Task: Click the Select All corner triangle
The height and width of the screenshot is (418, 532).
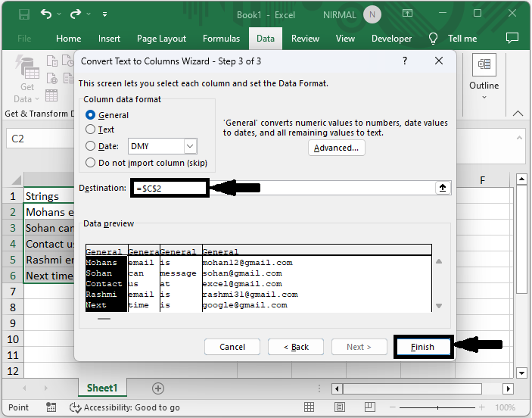Action: pos(16,179)
